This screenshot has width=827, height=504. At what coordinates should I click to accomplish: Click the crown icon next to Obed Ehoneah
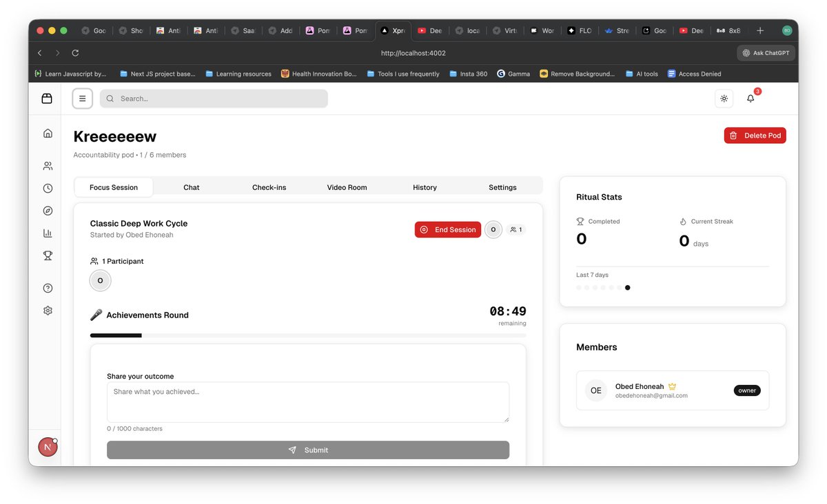[672, 386]
